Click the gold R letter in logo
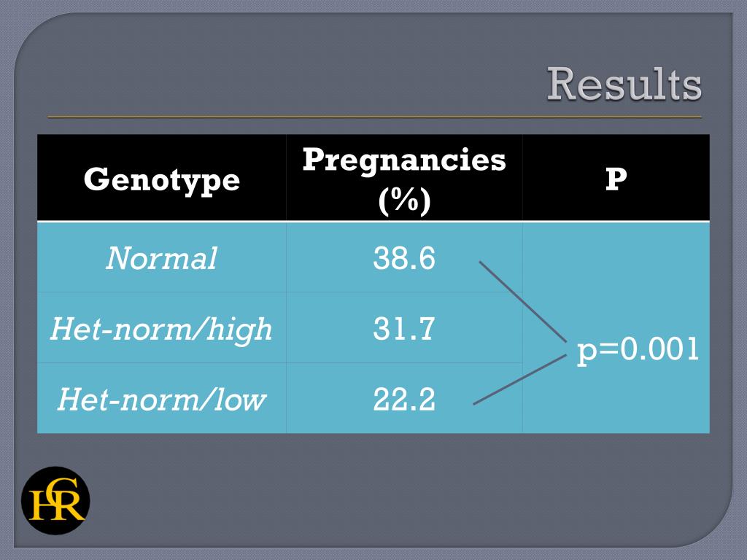747x560 pixels. tap(68, 507)
